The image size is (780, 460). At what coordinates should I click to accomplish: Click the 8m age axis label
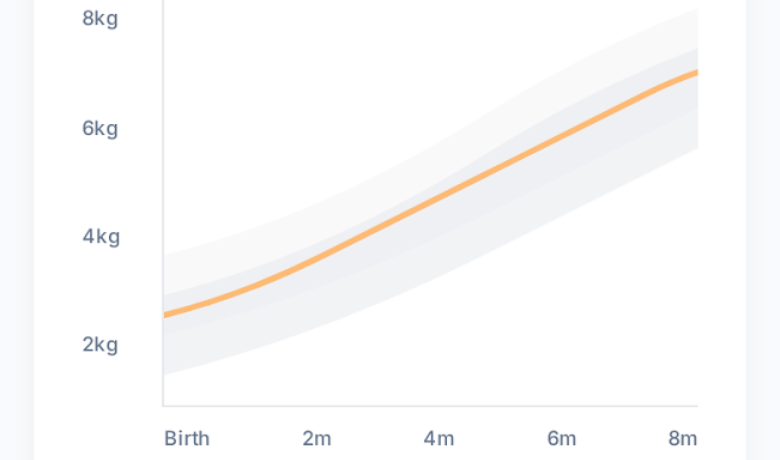pos(683,438)
